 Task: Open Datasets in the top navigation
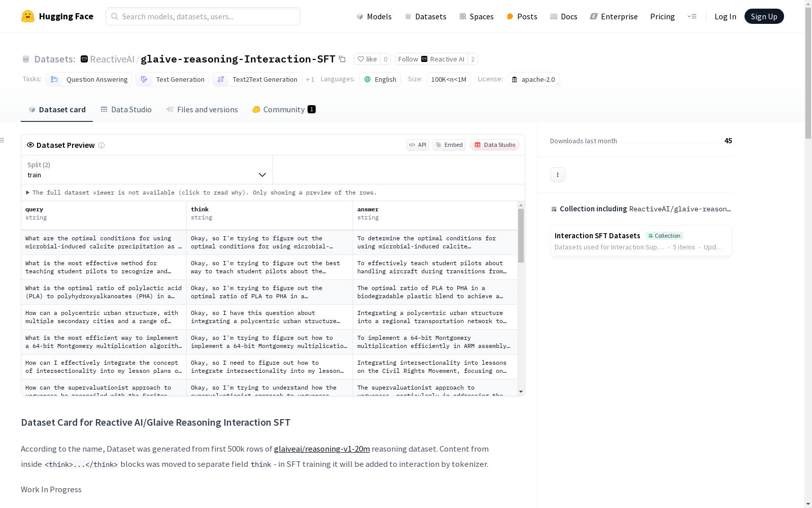tap(425, 16)
